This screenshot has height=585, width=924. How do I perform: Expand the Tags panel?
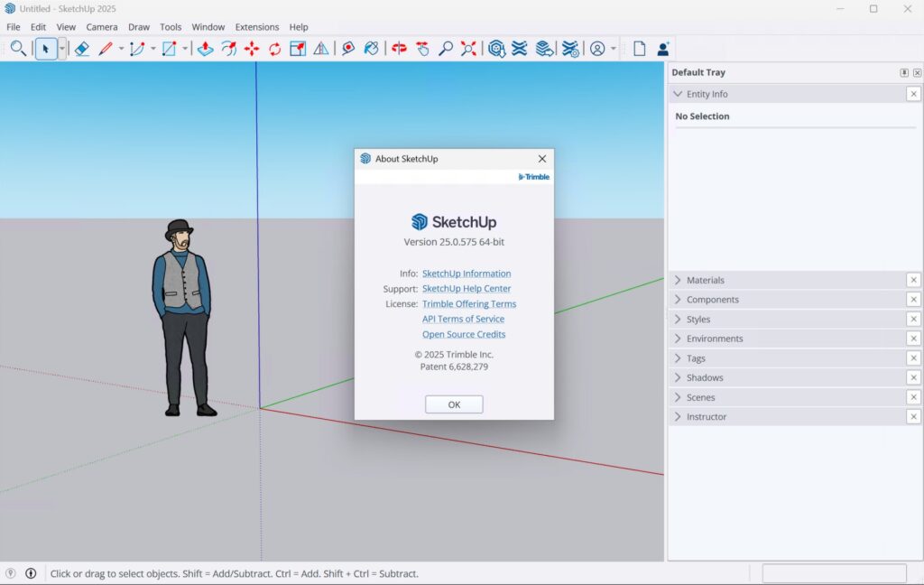(678, 358)
